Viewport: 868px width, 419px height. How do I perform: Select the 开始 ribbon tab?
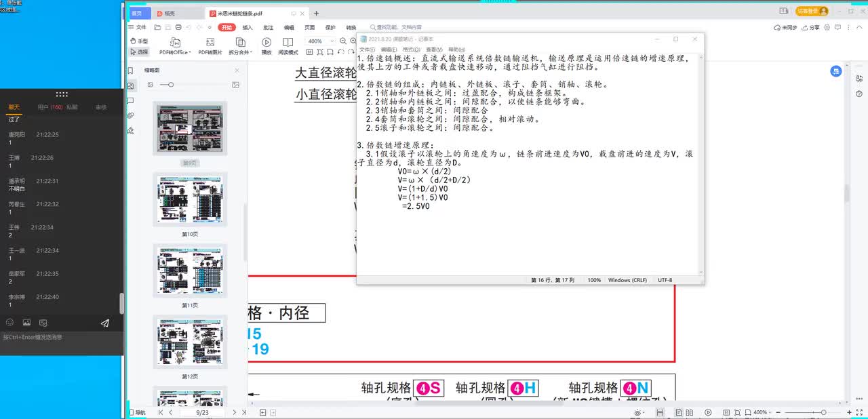coord(226,27)
